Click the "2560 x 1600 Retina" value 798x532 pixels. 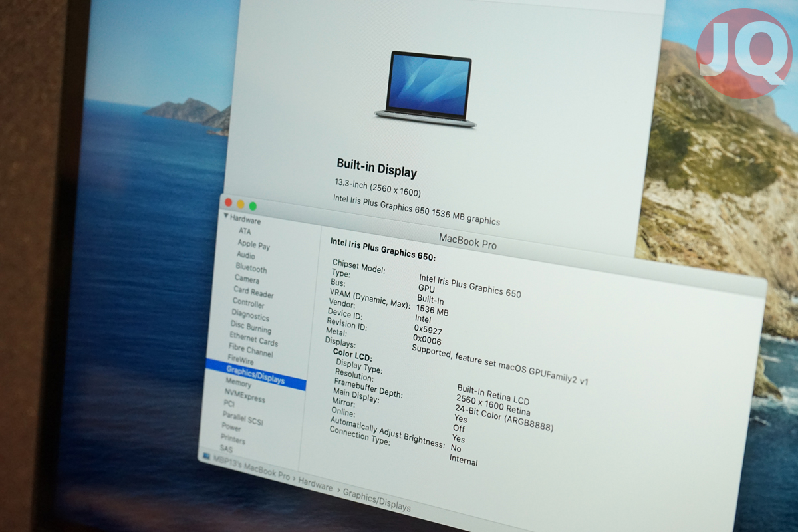coord(493,404)
